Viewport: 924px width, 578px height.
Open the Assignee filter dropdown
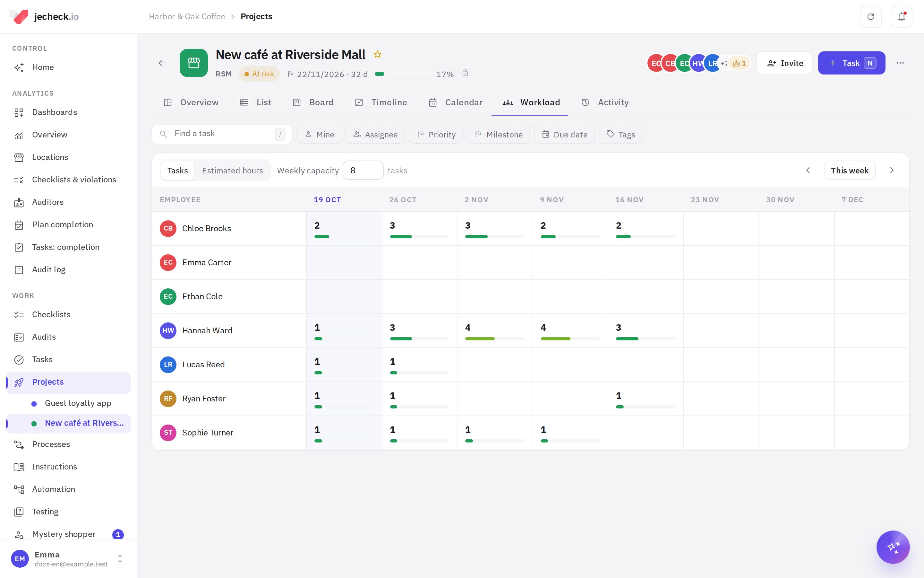[375, 135]
